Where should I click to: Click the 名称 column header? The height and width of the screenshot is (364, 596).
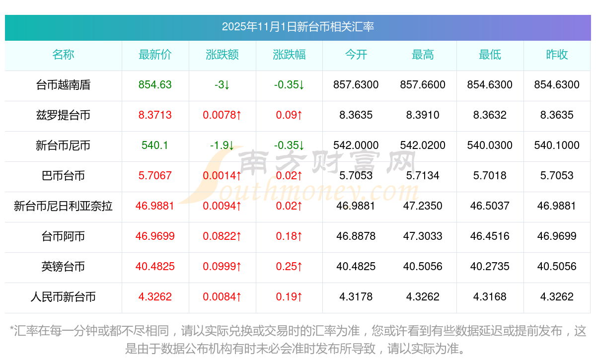pyautogui.click(x=63, y=55)
